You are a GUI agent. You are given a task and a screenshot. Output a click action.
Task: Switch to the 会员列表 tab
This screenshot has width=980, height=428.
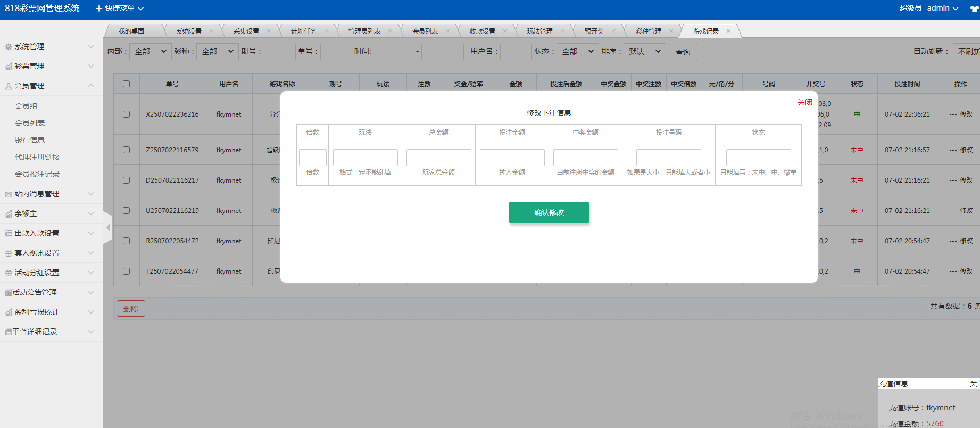click(425, 31)
